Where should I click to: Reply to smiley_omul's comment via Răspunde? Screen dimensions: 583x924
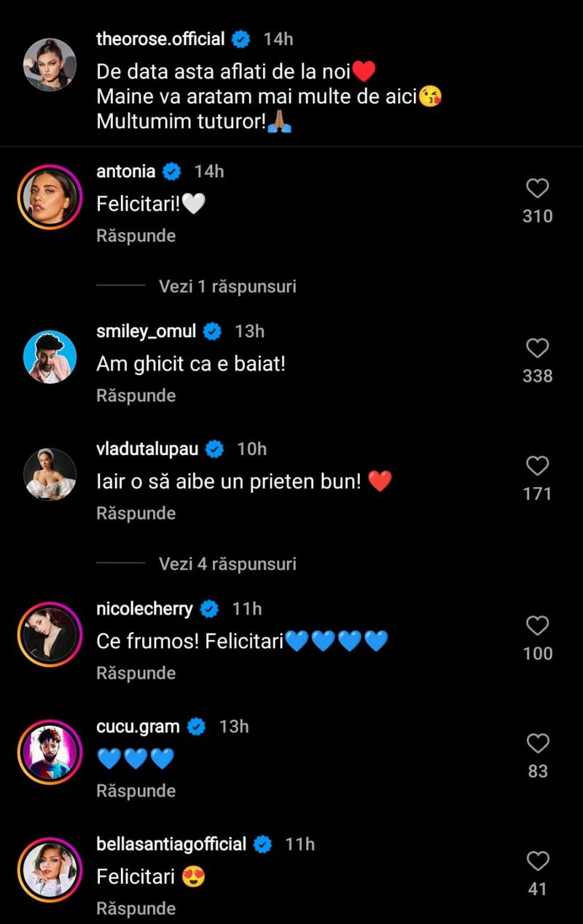pos(136,395)
